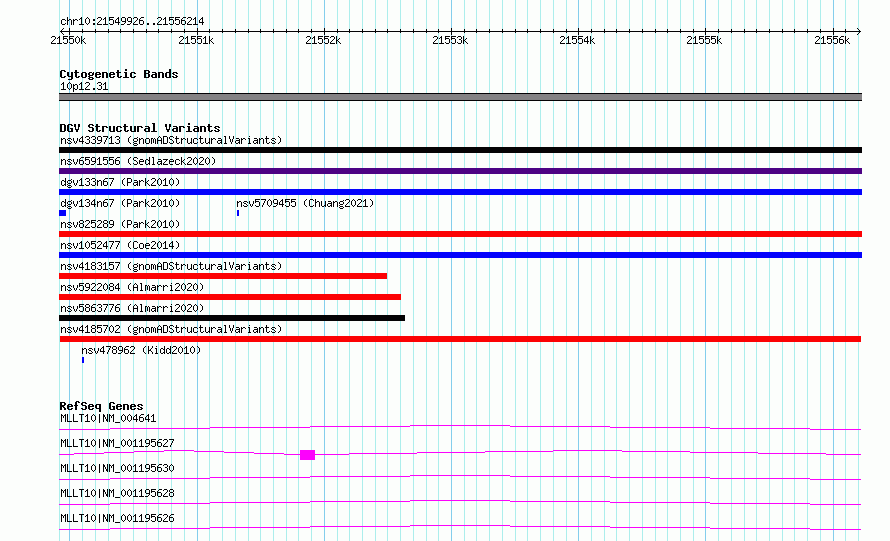Click the MLLT10|NM_001195630 transcript label
Image resolution: width=890 pixels, height=541 pixels.
click(x=117, y=468)
